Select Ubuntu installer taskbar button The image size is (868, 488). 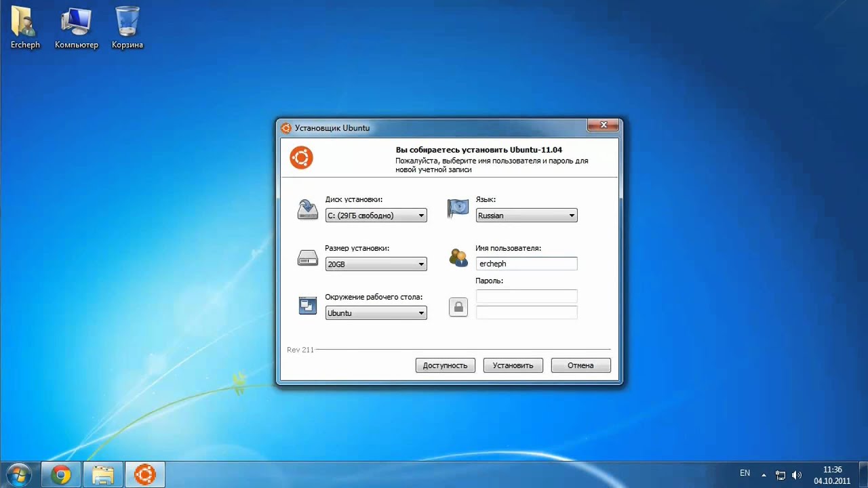click(x=145, y=474)
